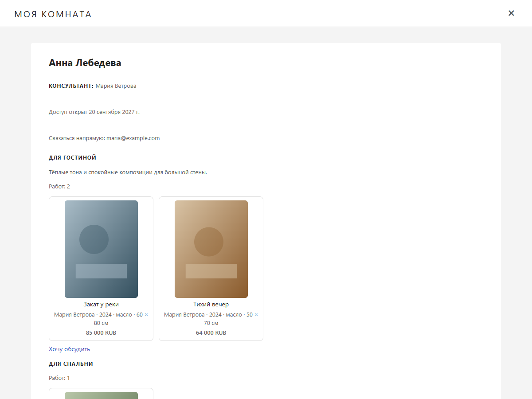Click the email maria@example.com line

point(104,138)
